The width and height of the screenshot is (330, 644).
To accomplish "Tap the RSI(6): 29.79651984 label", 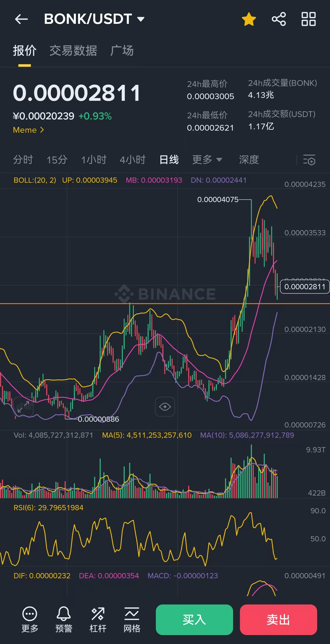I will coord(48,508).
